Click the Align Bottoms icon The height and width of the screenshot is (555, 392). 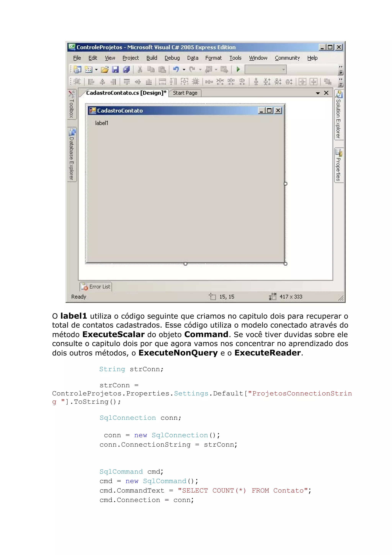(x=149, y=82)
